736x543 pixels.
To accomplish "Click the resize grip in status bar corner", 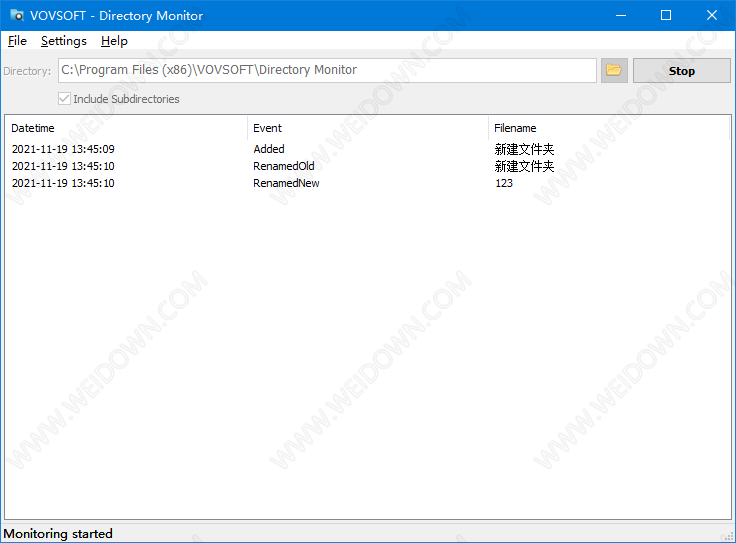I will 728,535.
